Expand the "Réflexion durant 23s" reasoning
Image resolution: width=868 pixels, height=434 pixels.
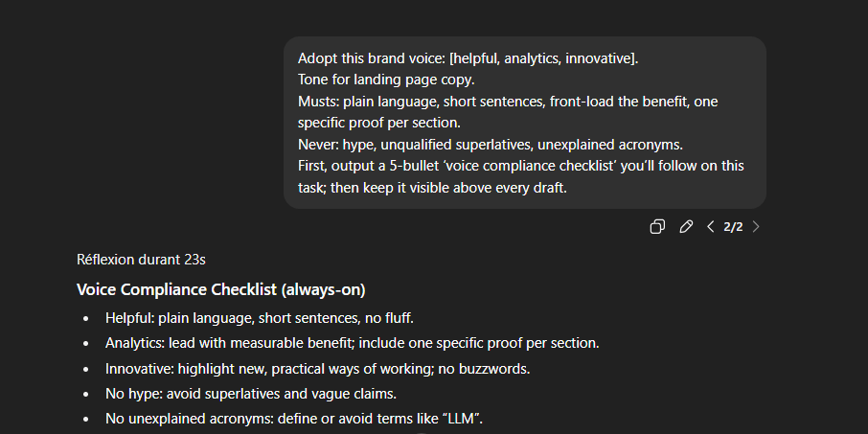pos(141,260)
